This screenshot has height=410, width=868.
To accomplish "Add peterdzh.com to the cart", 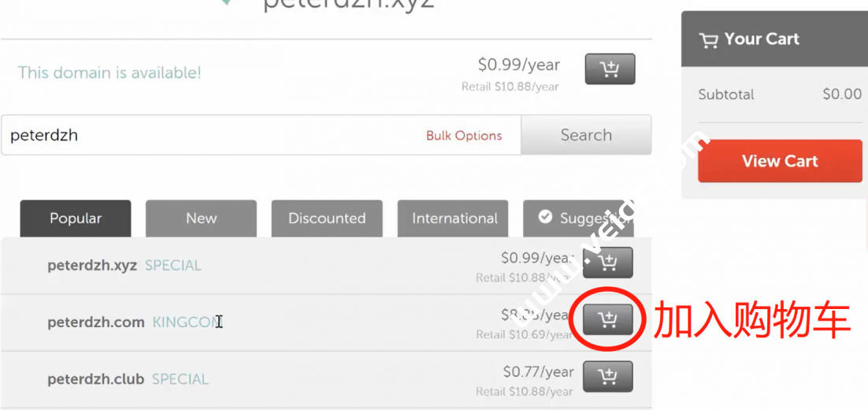I will (608, 319).
